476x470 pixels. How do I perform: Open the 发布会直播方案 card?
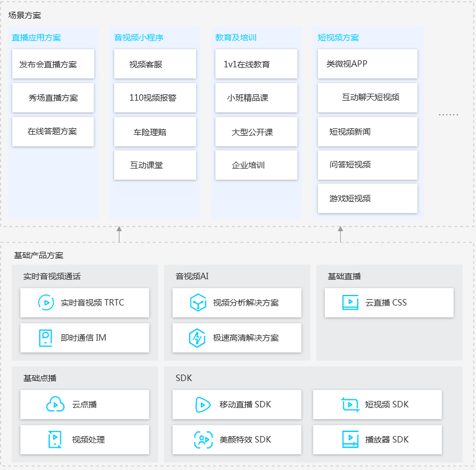tap(53, 64)
